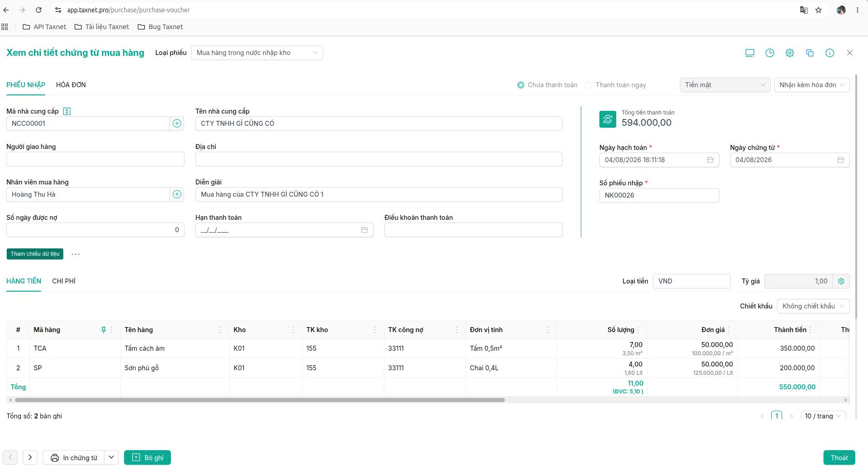868x472 pixels.
Task: Expand In chứng từ arrow menu
Action: [111, 457]
